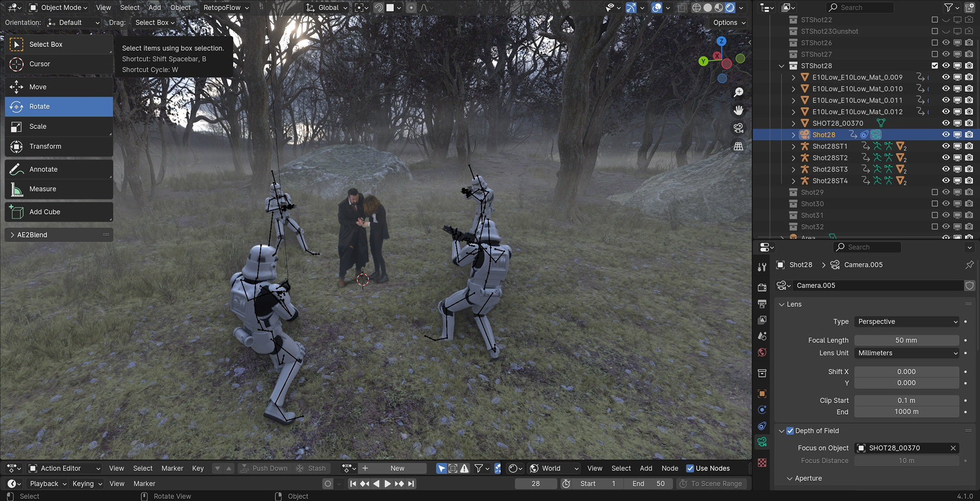The image size is (980, 501).
Task: Activate the Cursor tool
Action: click(x=59, y=64)
